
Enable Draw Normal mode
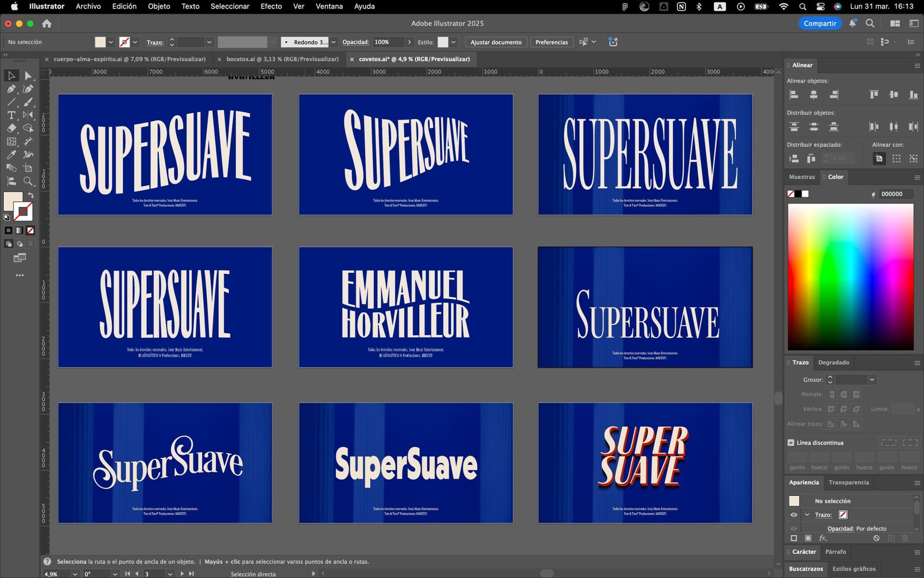tap(8, 244)
